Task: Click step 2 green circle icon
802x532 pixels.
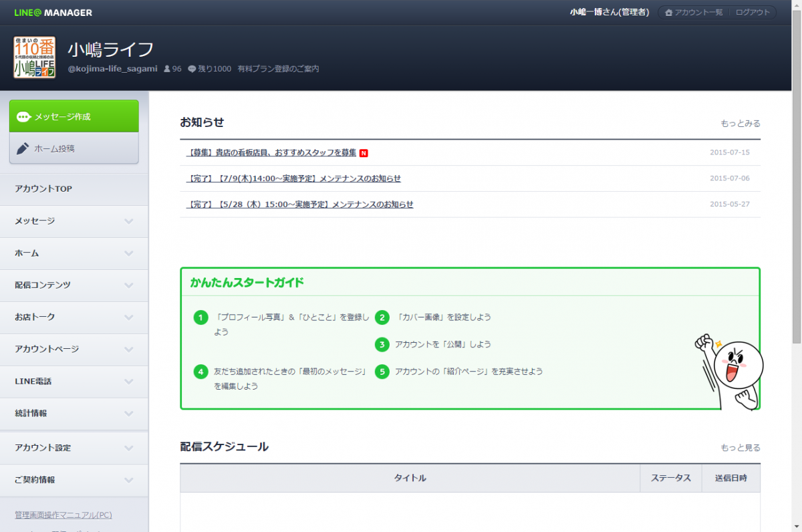Action: [x=382, y=317]
